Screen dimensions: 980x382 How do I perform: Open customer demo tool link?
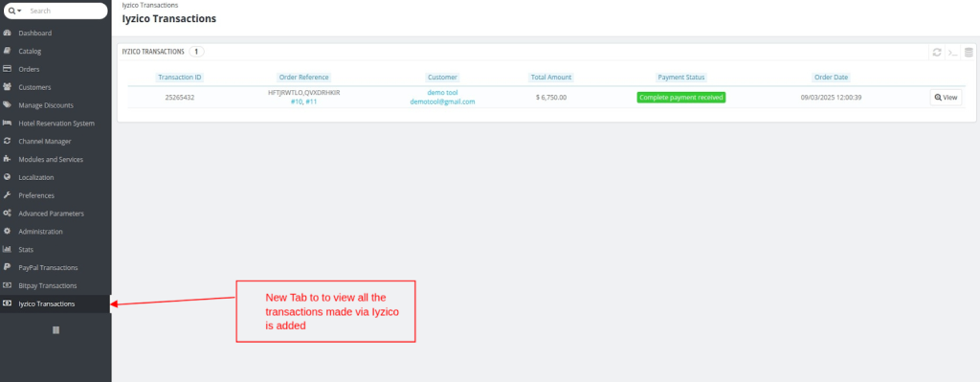442,93
